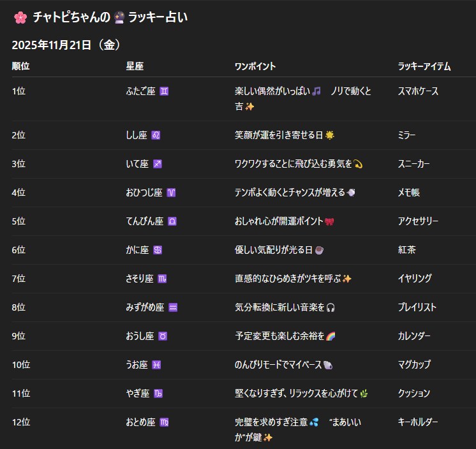
Task: Click the date heading 2025年11月21日（金）
Action: [66, 45]
